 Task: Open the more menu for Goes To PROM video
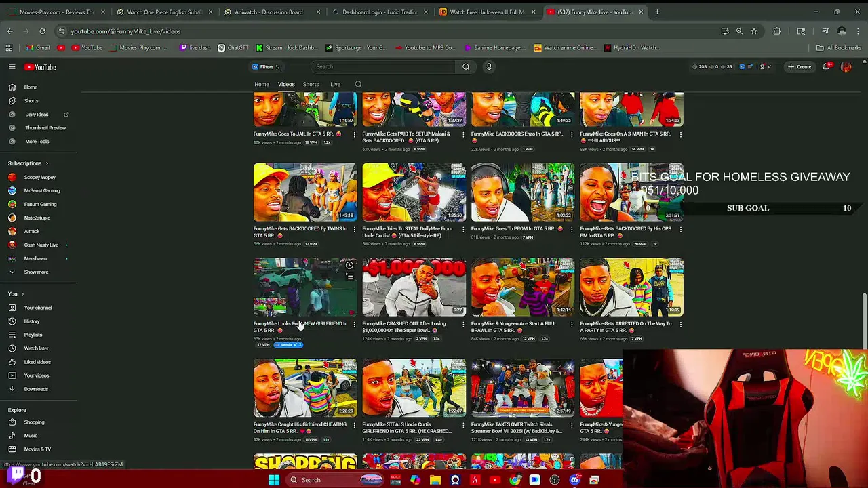pyautogui.click(x=572, y=229)
